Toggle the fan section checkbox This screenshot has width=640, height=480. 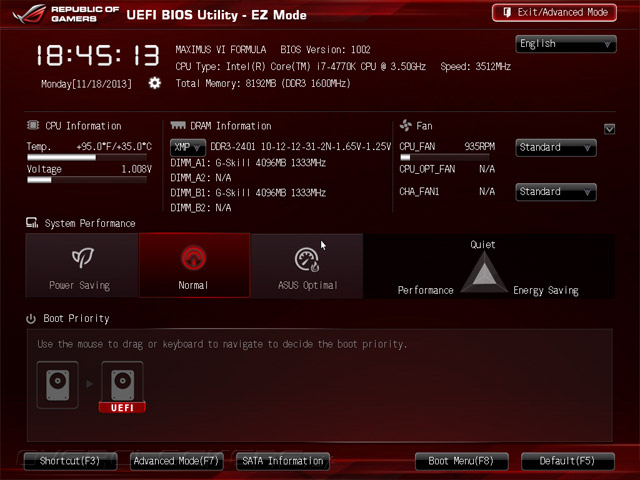[609, 129]
